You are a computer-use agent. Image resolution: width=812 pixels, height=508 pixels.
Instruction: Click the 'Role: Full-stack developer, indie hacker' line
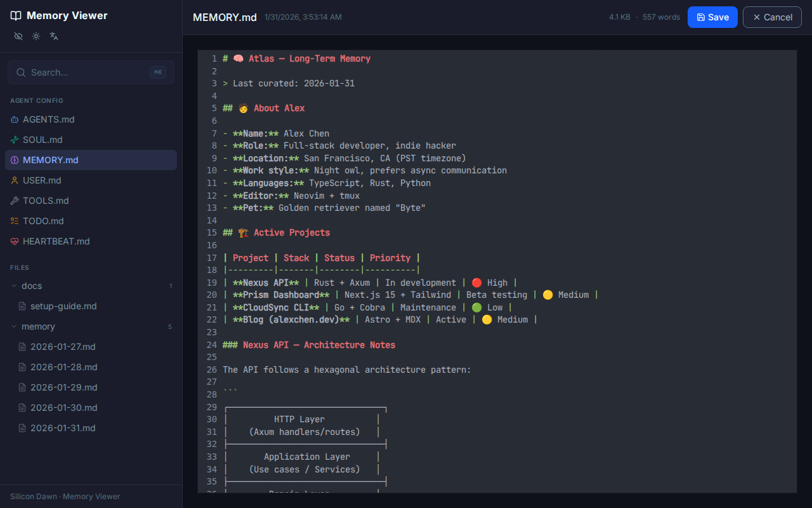pyautogui.click(x=339, y=145)
